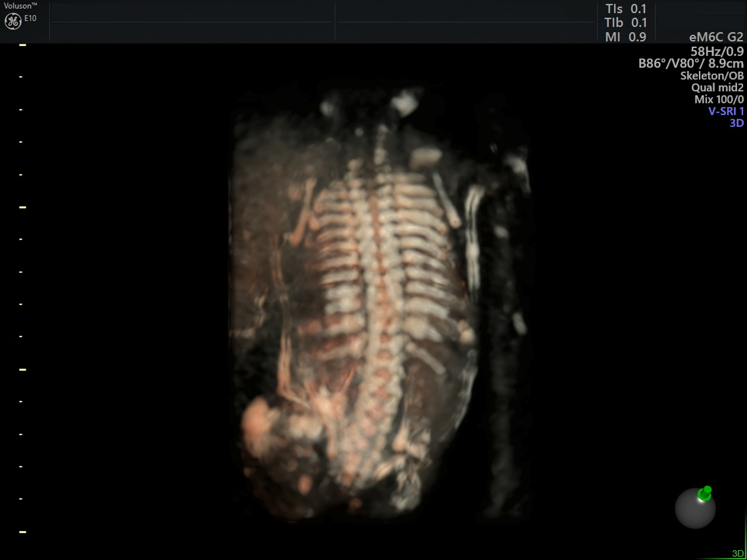747x560 pixels.
Task: Click the Qual mid2 quality setting
Action: pos(717,87)
